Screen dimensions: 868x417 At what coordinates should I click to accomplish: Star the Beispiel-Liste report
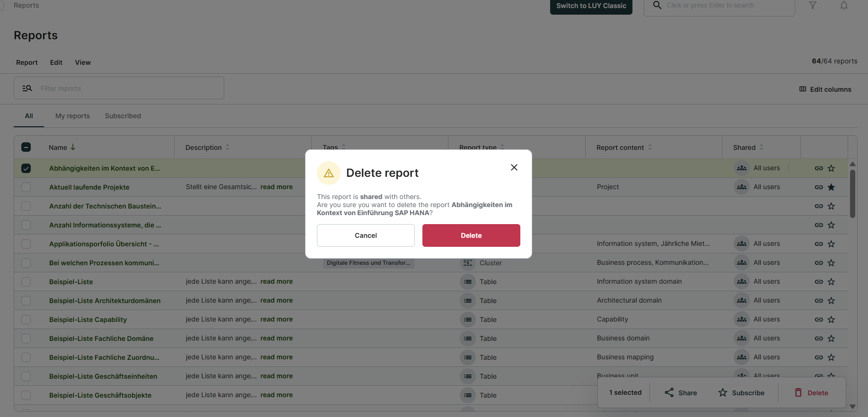(x=831, y=282)
